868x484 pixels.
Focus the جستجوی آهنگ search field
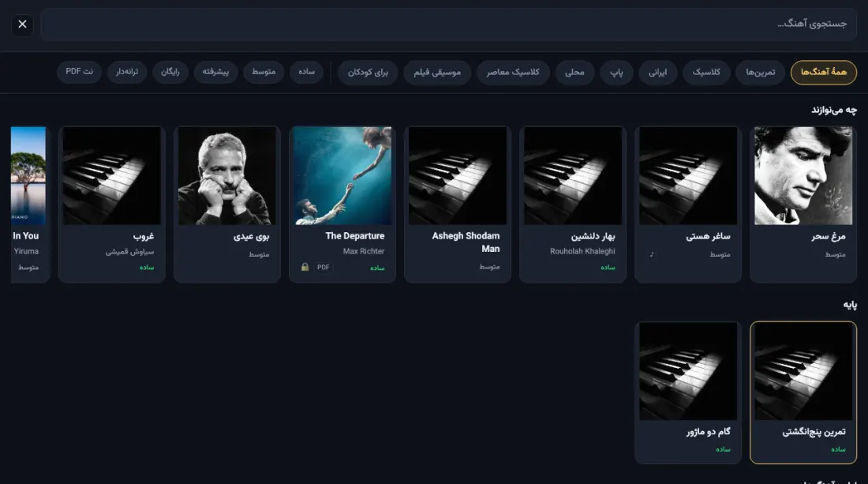[x=448, y=24]
